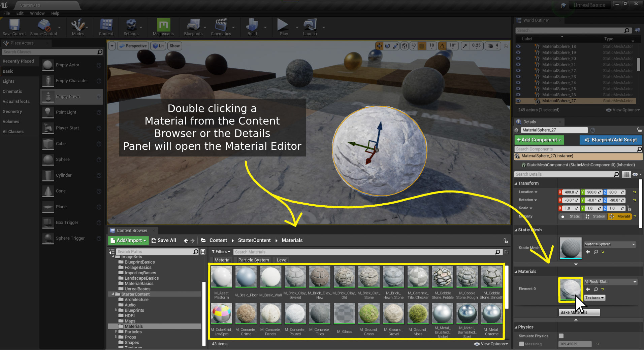
Task: Open the Blueprints toolbar icon
Action: click(x=193, y=27)
